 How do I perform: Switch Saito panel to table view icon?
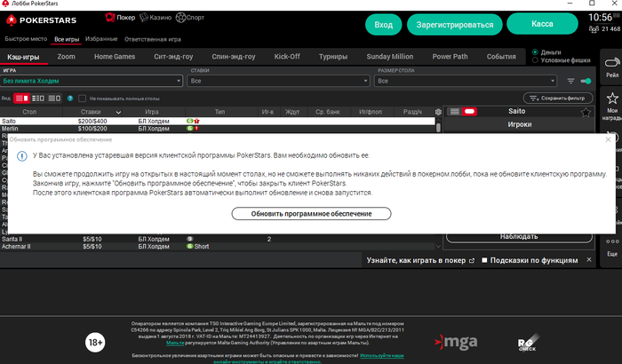click(470, 112)
